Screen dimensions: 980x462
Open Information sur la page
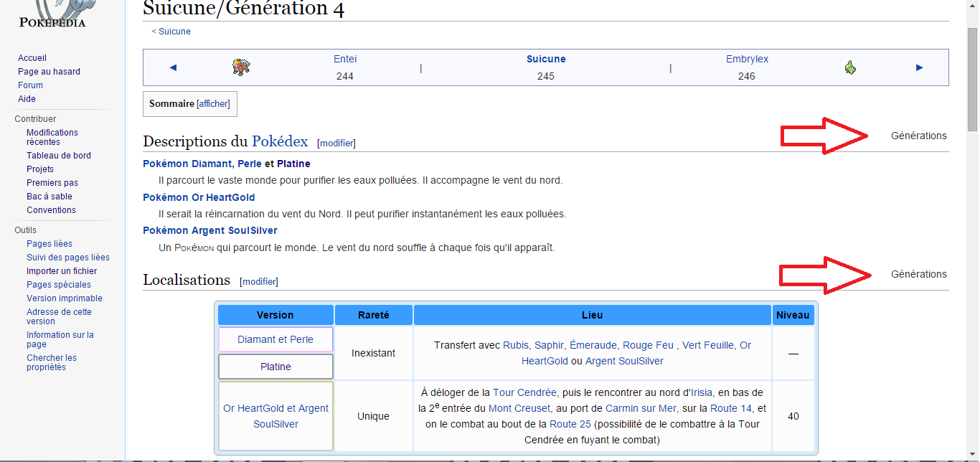tap(60, 339)
